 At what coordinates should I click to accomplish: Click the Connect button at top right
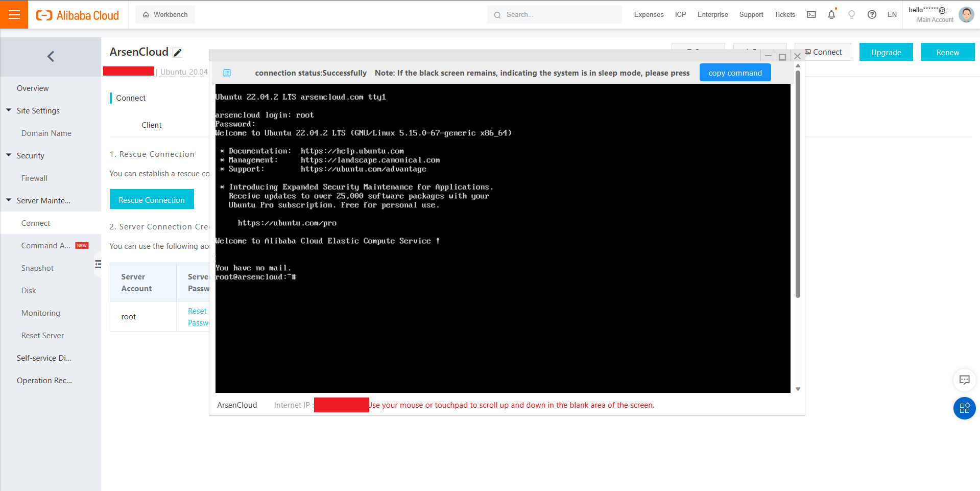coord(823,52)
